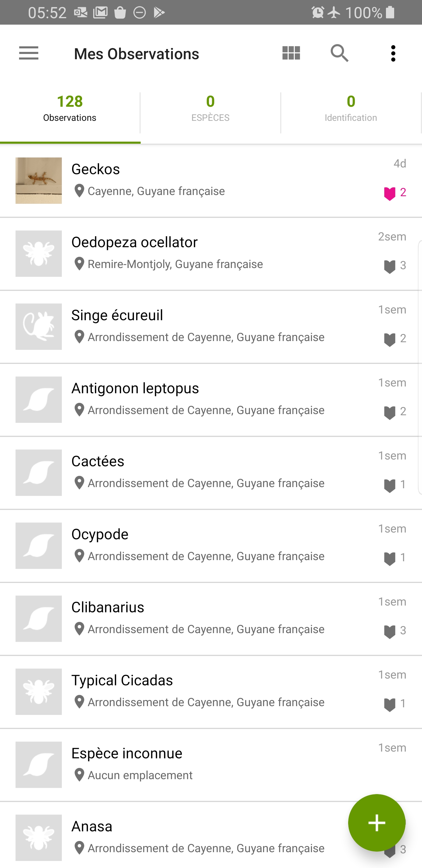Viewport: 422px width, 868px height.
Task: Tap the location pin beside Remire-Montjoly
Action: click(x=79, y=264)
